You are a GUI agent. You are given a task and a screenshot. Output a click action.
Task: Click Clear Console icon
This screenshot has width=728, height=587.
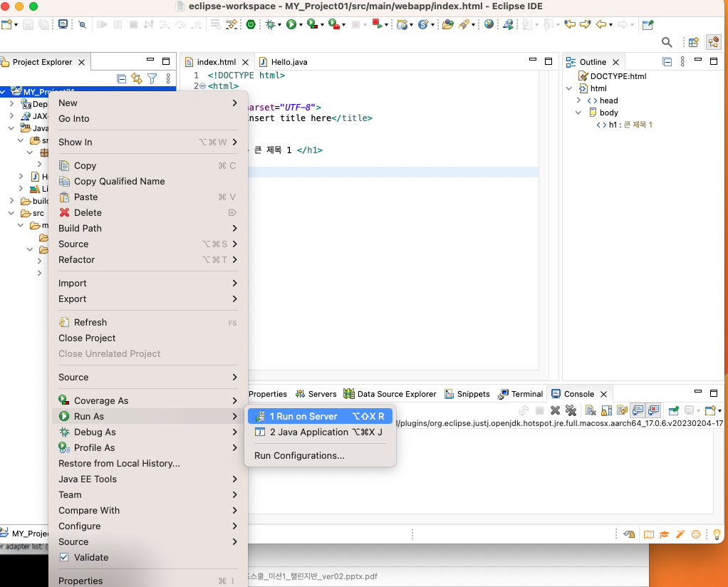[x=590, y=410]
